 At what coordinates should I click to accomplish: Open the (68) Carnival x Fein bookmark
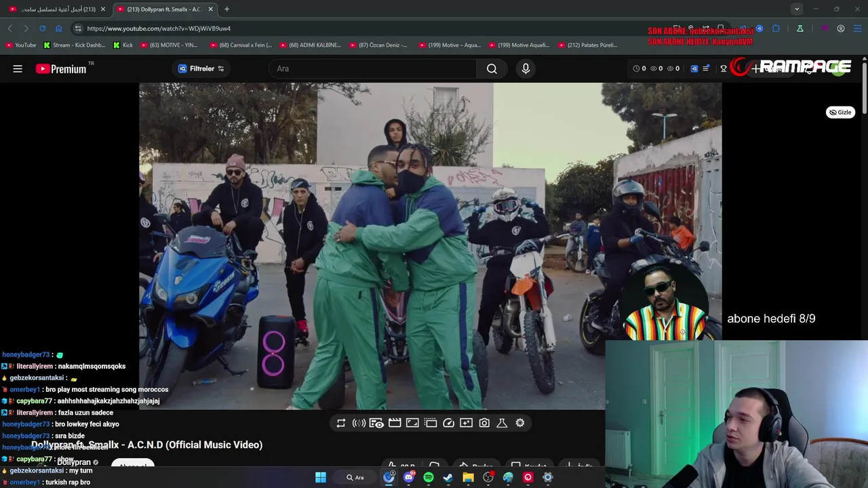[x=241, y=45]
